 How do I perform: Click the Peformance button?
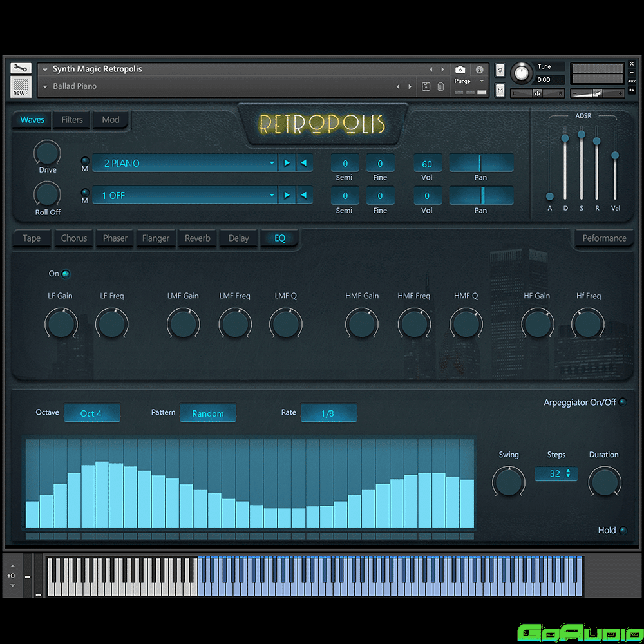coord(604,238)
